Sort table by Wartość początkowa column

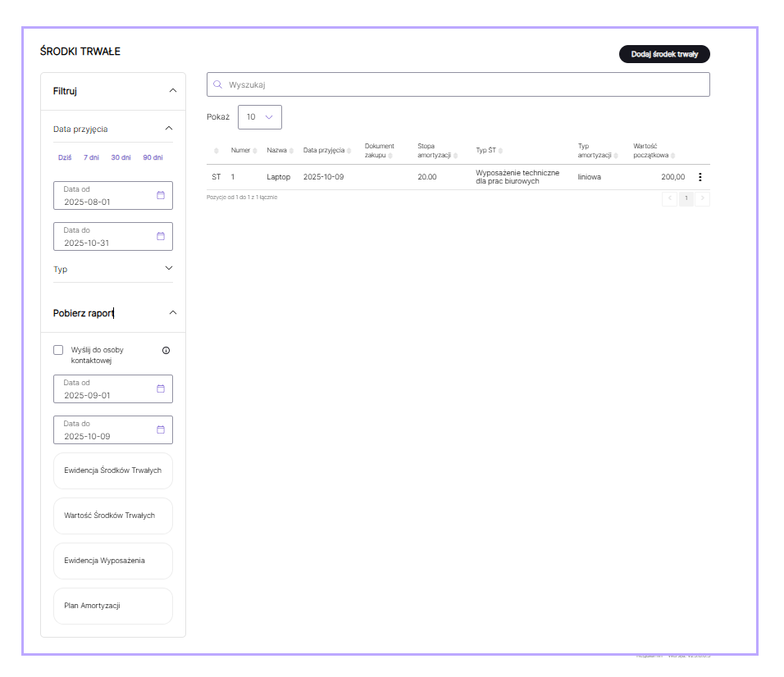coord(654,150)
